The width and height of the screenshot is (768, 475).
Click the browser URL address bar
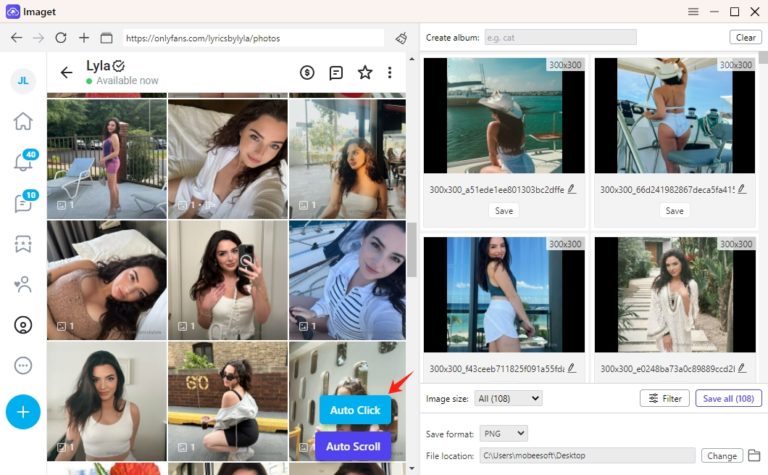(x=253, y=38)
